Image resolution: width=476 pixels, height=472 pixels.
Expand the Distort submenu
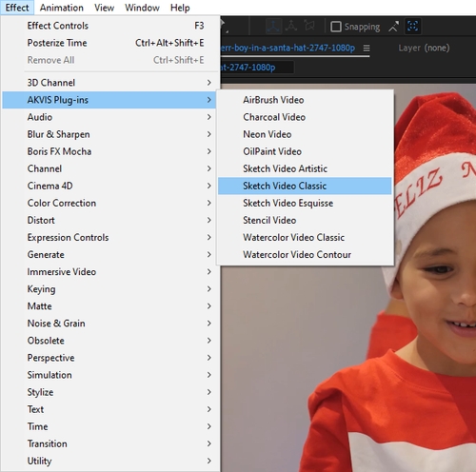click(109, 220)
